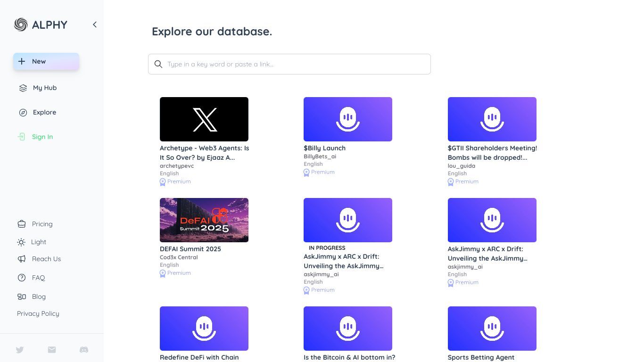Click the Premium badge under BillyBets_ai
Image resolution: width=644 pixels, height=362 pixels.
tap(319, 172)
